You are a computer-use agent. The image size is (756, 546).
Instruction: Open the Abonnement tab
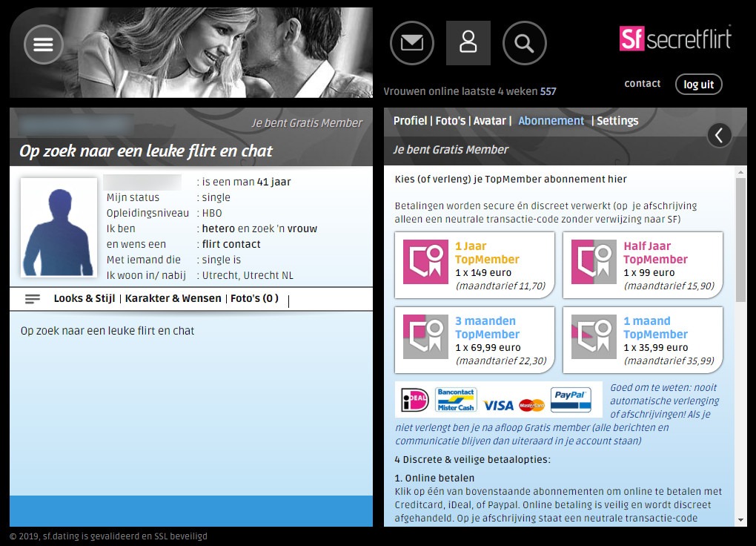551,121
